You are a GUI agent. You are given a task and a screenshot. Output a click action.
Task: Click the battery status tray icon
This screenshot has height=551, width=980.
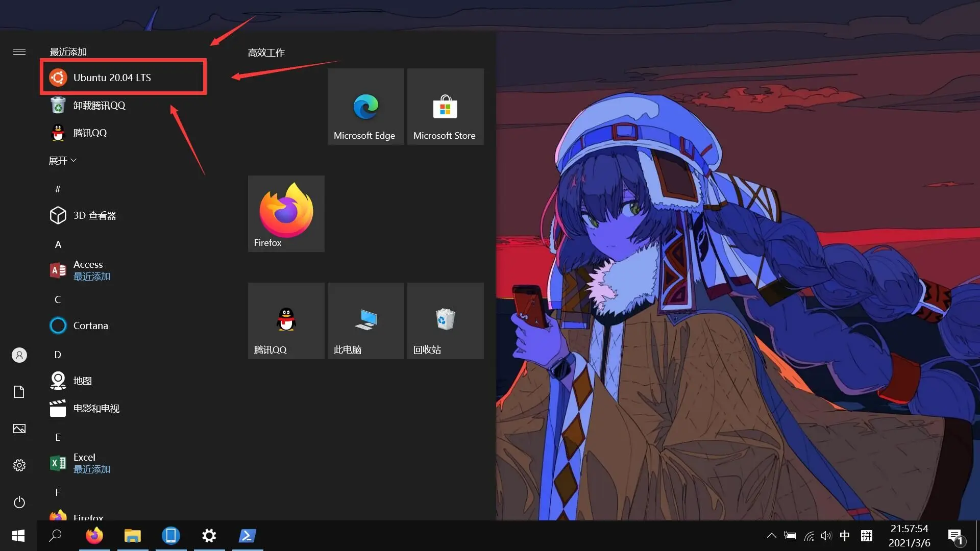pyautogui.click(x=790, y=536)
